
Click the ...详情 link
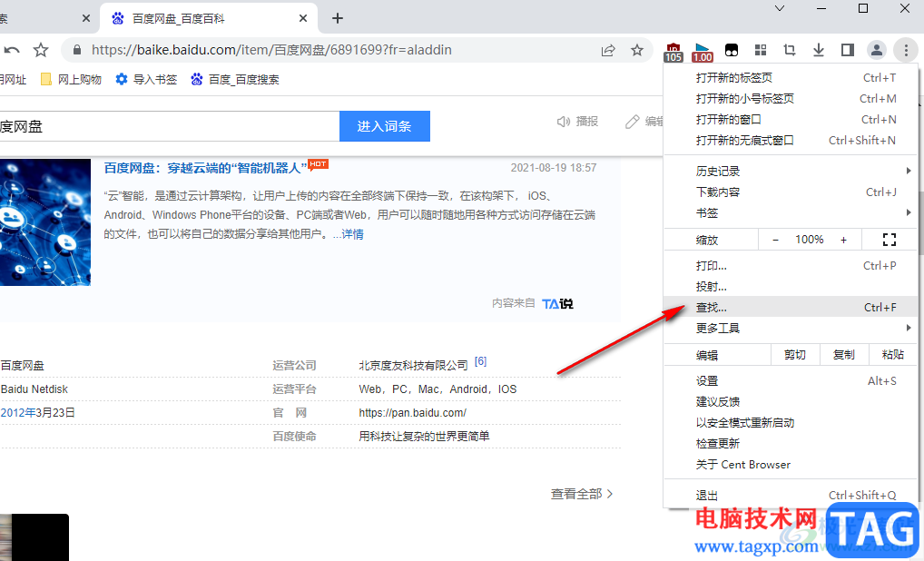pos(349,234)
